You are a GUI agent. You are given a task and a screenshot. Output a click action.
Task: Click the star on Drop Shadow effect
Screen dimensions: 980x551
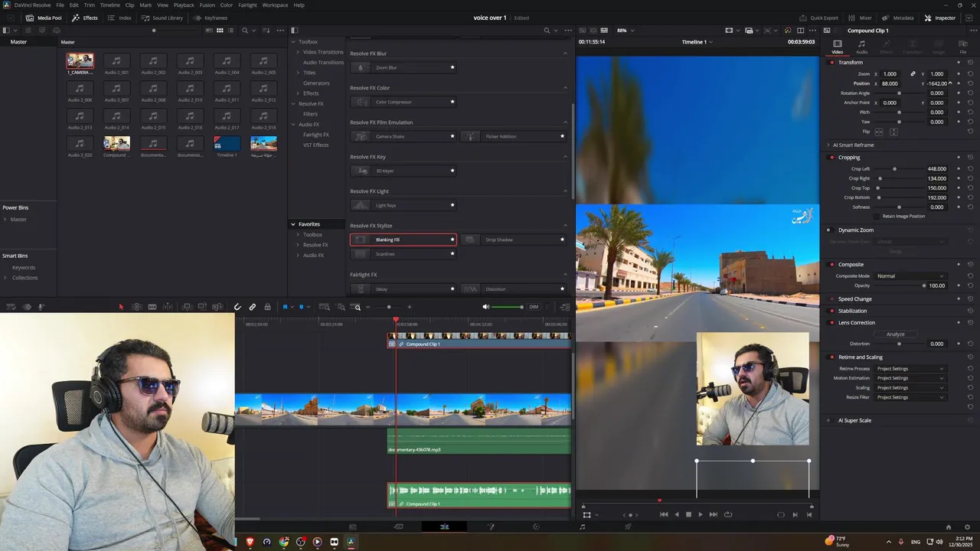point(562,240)
